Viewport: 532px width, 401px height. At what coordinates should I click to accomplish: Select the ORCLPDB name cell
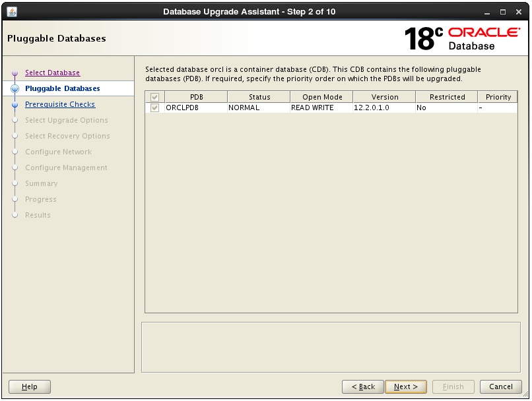[x=196, y=108]
